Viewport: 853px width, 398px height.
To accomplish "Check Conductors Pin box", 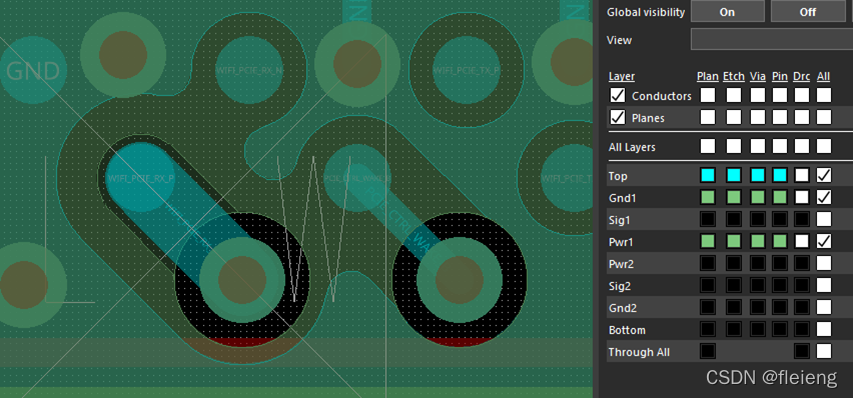I will pos(780,95).
